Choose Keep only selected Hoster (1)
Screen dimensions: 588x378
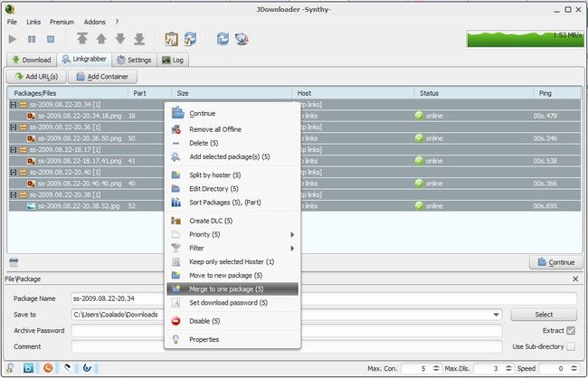coord(232,261)
